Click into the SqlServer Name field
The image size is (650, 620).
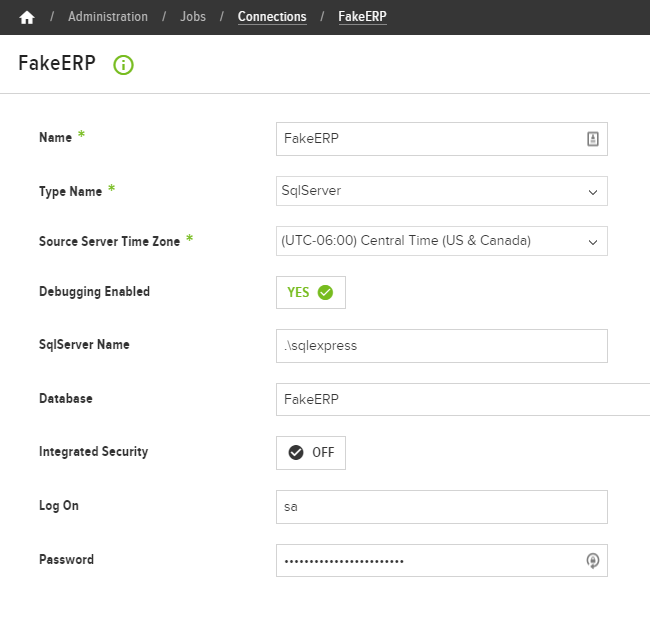click(442, 346)
